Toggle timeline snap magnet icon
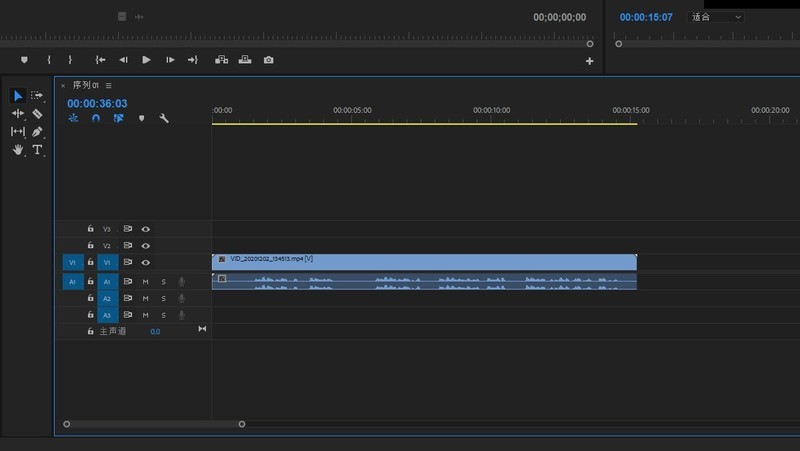The height and width of the screenshot is (451, 800). [x=96, y=118]
